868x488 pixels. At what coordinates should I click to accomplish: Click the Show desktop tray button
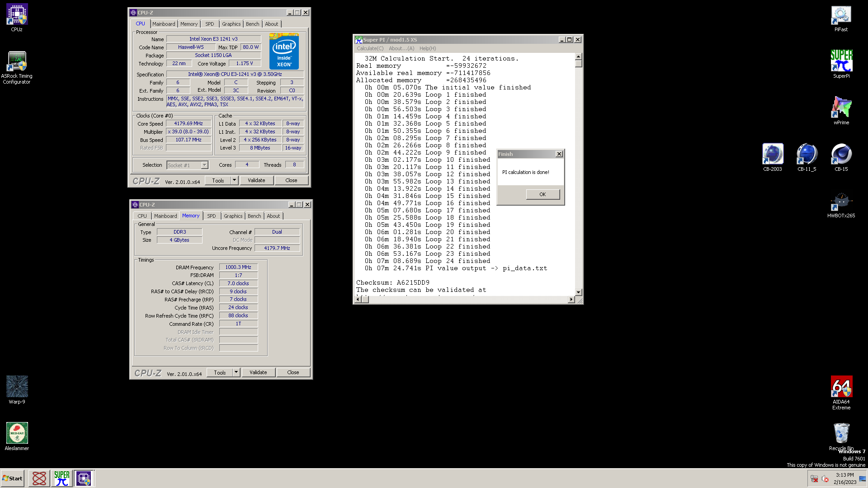(862, 479)
